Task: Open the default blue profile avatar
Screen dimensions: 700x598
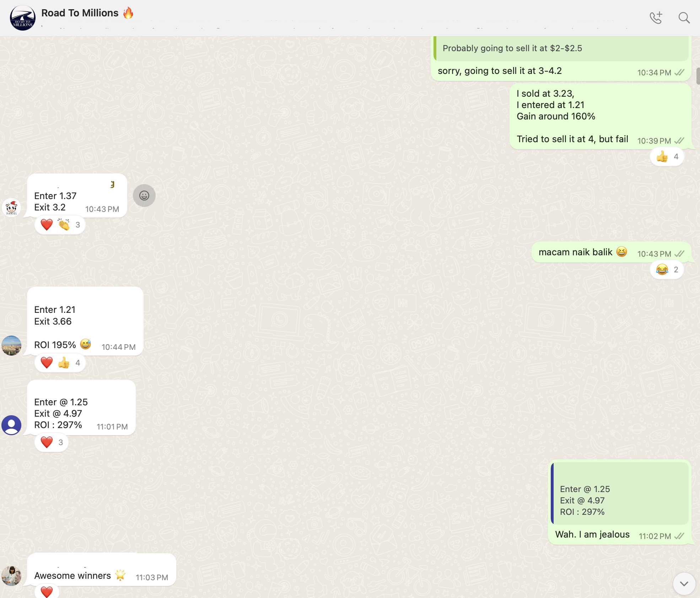Action: coord(11,425)
